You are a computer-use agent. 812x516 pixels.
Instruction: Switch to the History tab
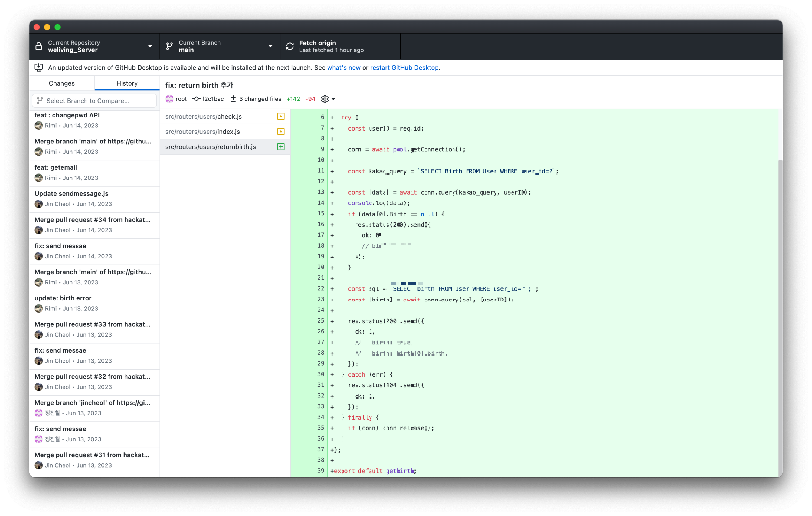coord(127,83)
